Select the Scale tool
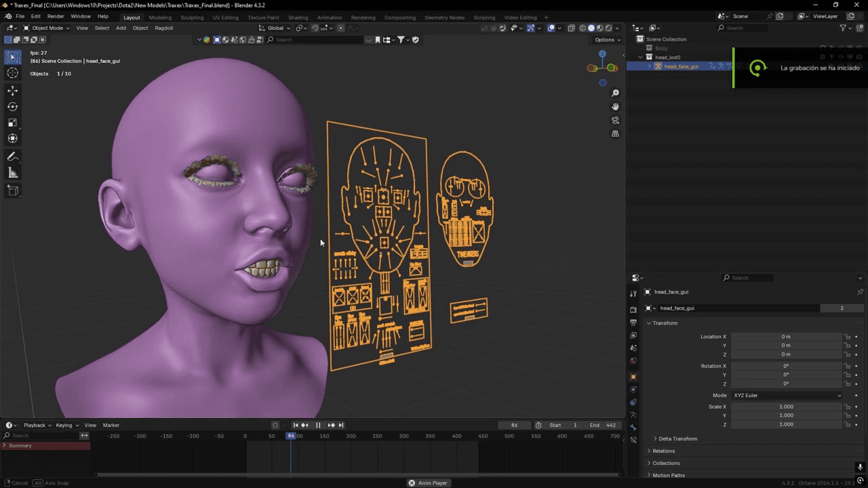This screenshot has height=488, width=868. [x=12, y=123]
